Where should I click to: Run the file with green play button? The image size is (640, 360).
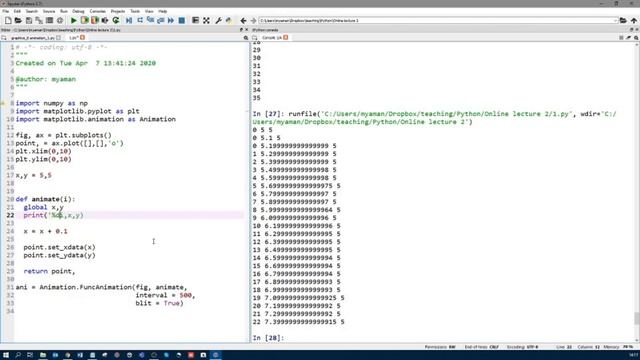pos(74,20)
